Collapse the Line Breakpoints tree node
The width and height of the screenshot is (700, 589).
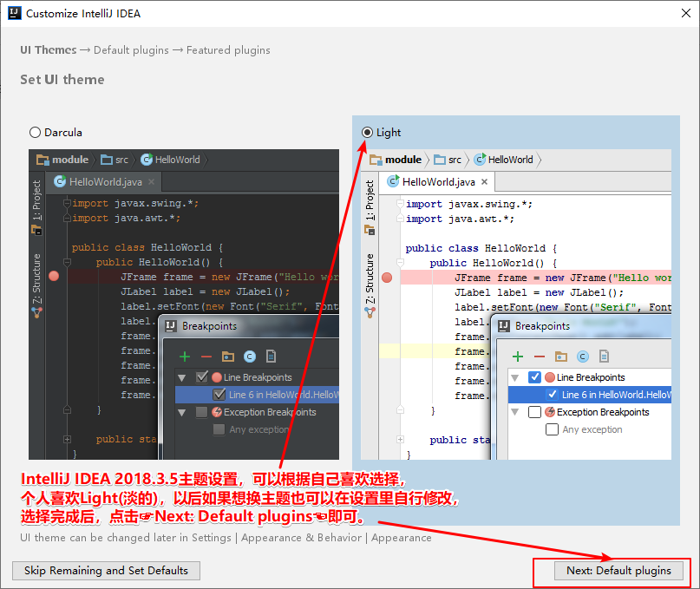click(x=515, y=377)
